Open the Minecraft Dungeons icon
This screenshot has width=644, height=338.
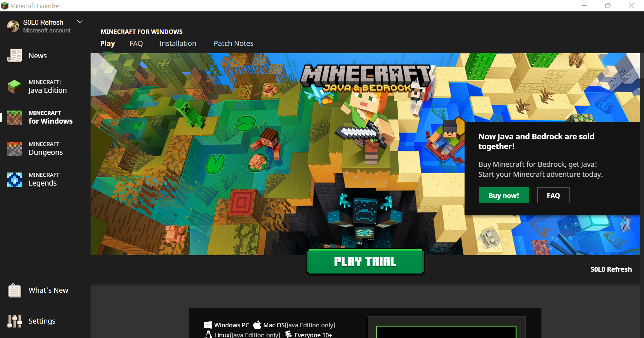pyautogui.click(x=14, y=149)
